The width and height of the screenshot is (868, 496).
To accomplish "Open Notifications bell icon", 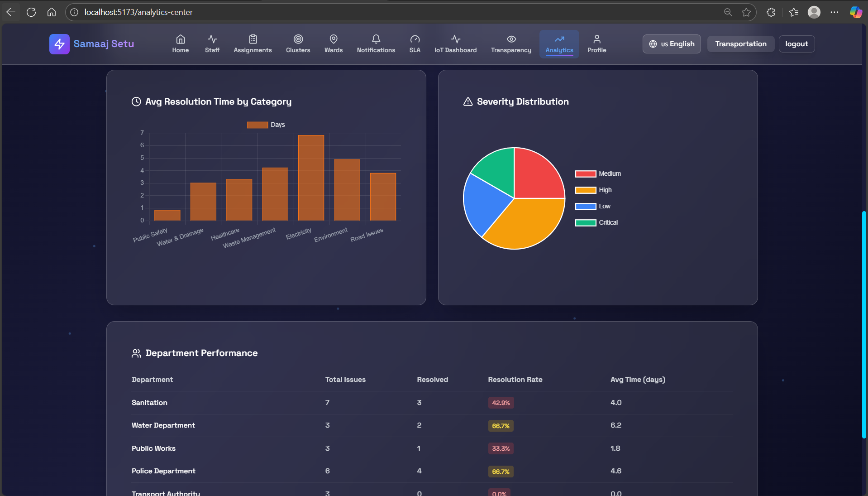I will [376, 39].
